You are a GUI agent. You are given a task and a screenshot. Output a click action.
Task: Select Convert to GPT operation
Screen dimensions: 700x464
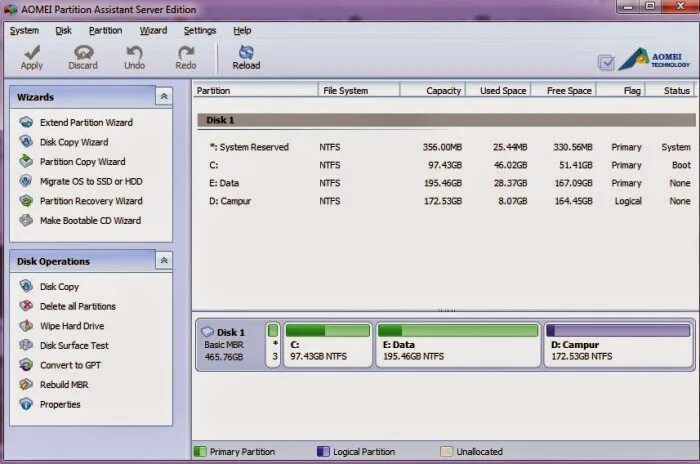70,365
